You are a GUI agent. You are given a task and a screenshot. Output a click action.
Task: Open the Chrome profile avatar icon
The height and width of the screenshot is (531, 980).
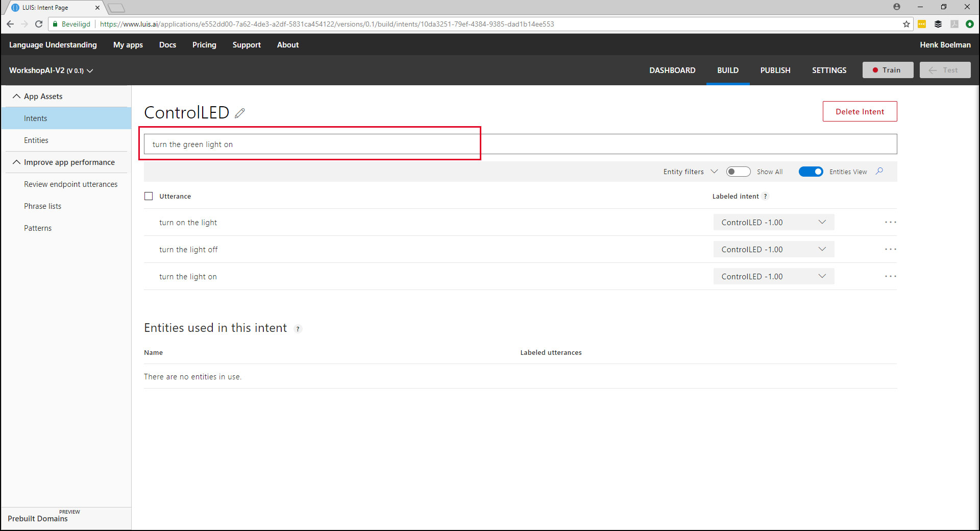tap(897, 7)
